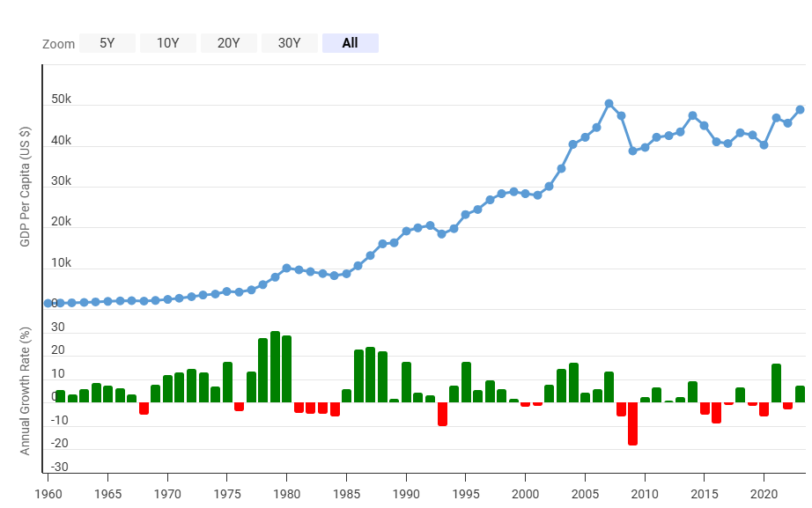Screen dimensions: 812x508
Task: Click the 1980 GDP line data point
Action: coord(286,268)
